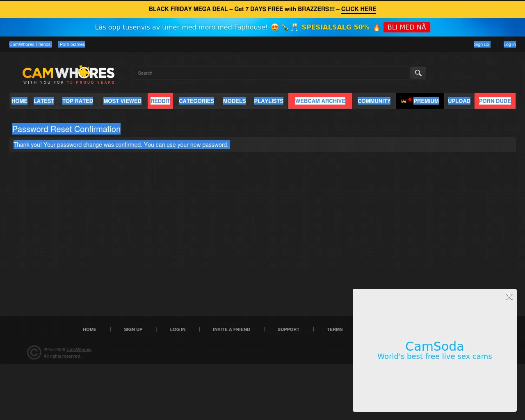Click the red BLI MED NÅ button
Screen dimensions: 525x420
tap(407, 27)
